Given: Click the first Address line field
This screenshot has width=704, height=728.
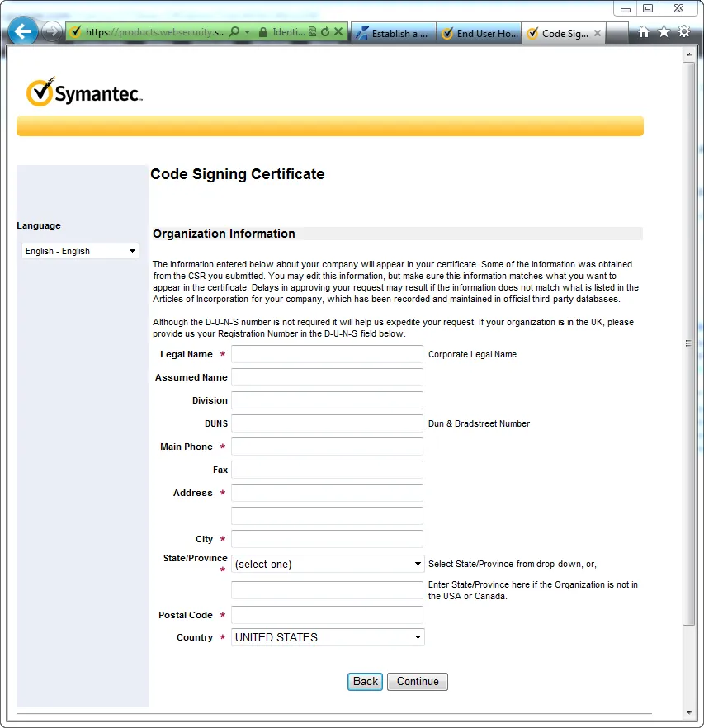Looking at the screenshot, I should [x=327, y=493].
